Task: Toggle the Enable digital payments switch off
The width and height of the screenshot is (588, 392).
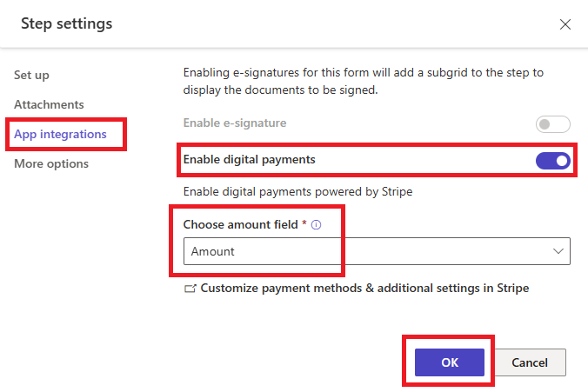Action: click(552, 161)
